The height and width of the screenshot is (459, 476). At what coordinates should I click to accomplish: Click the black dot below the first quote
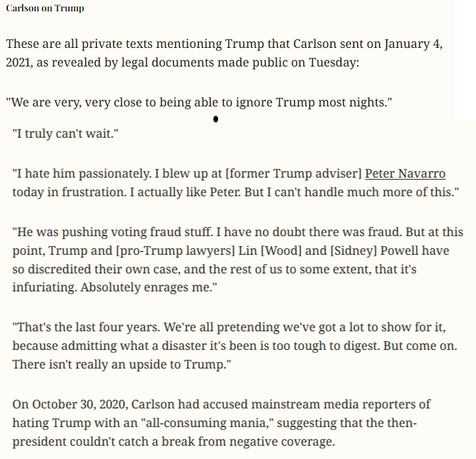(215, 119)
